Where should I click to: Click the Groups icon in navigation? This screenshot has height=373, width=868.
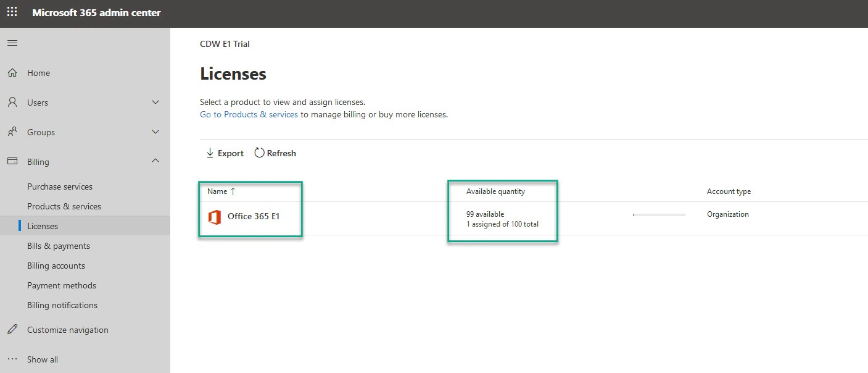[x=12, y=132]
